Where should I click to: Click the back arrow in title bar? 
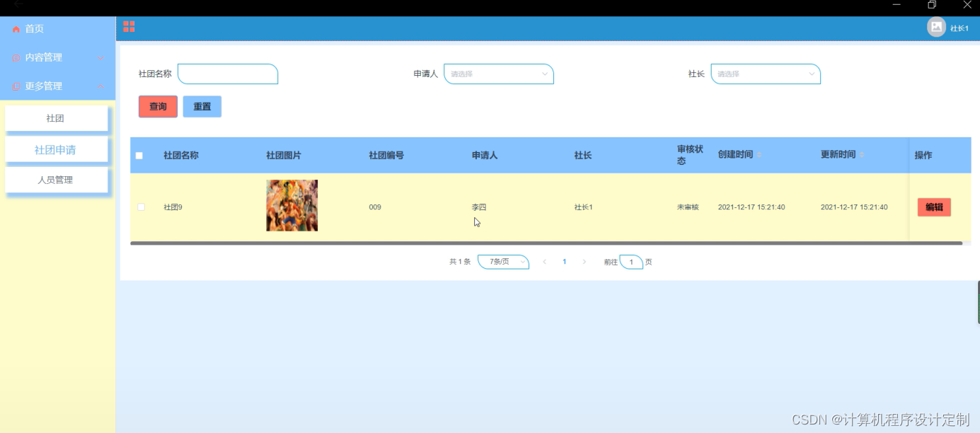[17, 4]
